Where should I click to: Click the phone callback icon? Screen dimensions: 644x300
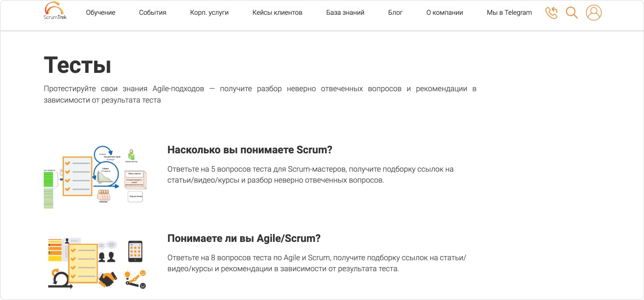[x=551, y=12]
